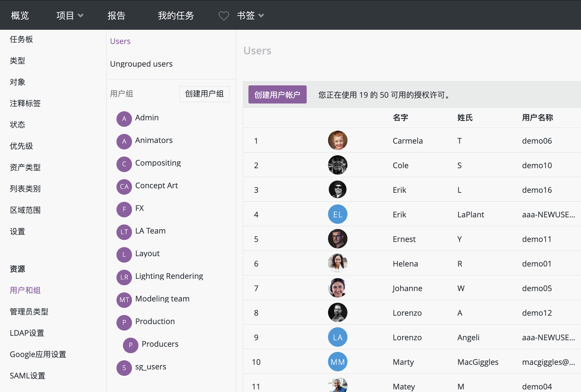The height and width of the screenshot is (392, 581).
Task: Select Ungrouped users in the list
Action: (x=141, y=64)
